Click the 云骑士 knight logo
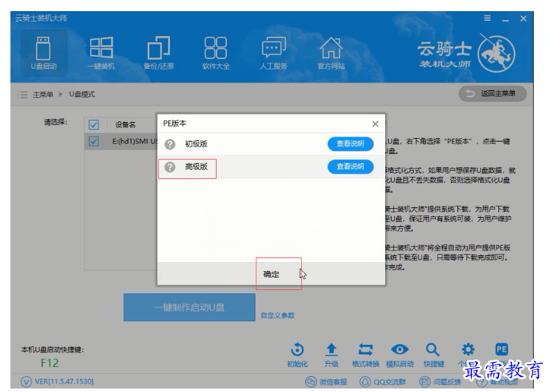The width and height of the screenshot is (549, 392). click(496, 53)
